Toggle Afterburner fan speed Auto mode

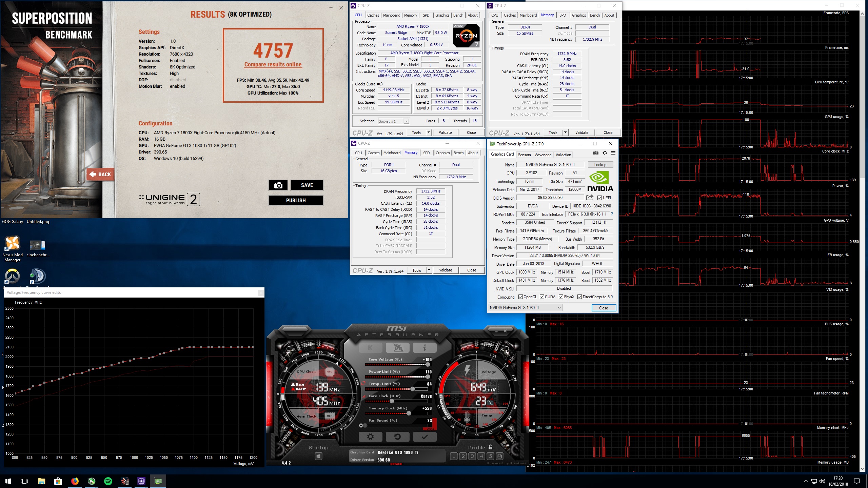click(430, 429)
